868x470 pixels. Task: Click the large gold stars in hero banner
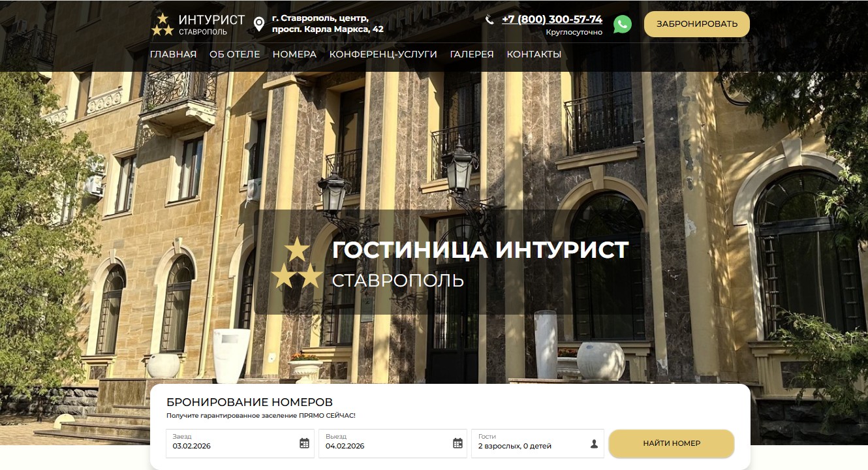[297, 264]
